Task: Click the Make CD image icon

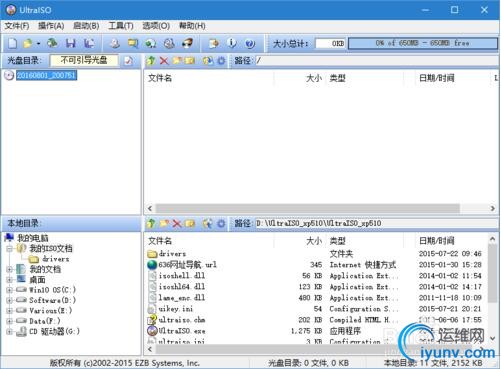Action: click(x=115, y=43)
